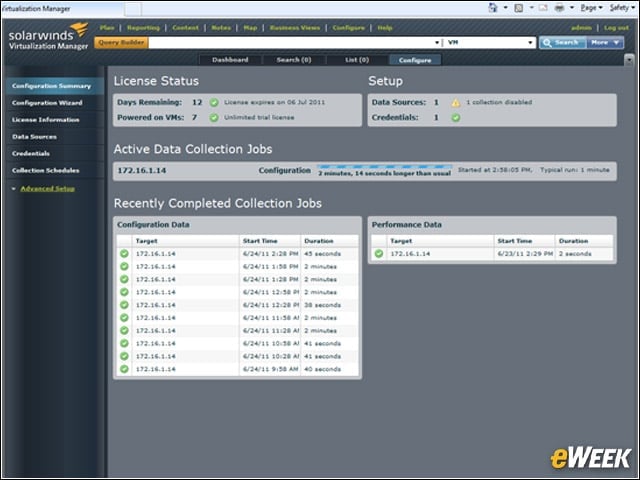Switch to the List (0) tab

(357, 60)
